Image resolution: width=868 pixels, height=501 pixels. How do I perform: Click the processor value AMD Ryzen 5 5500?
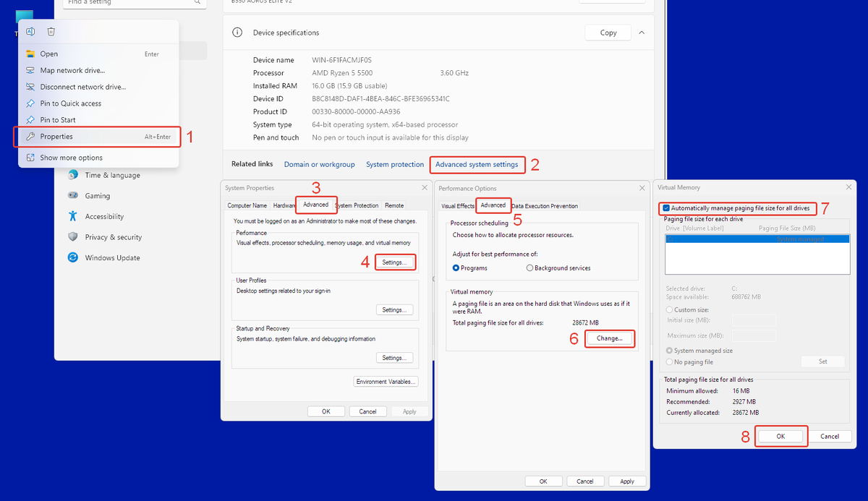[x=341, y=73]
